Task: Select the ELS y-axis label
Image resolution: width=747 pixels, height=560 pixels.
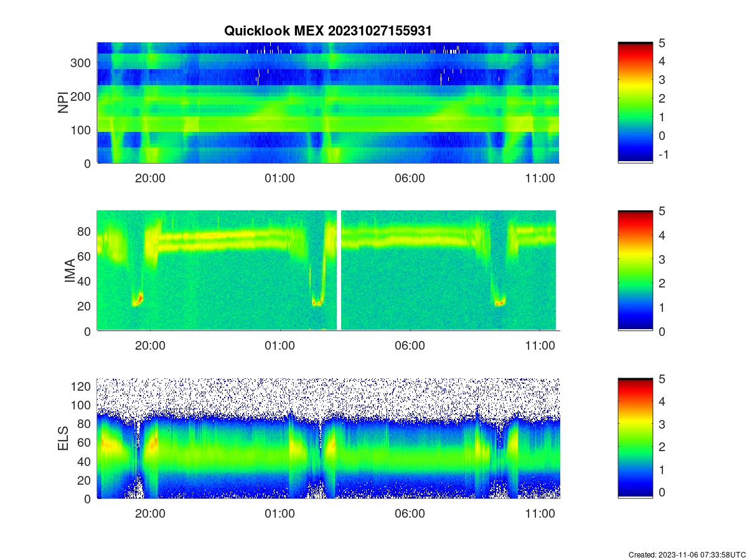Action: (x=63, y=439)
